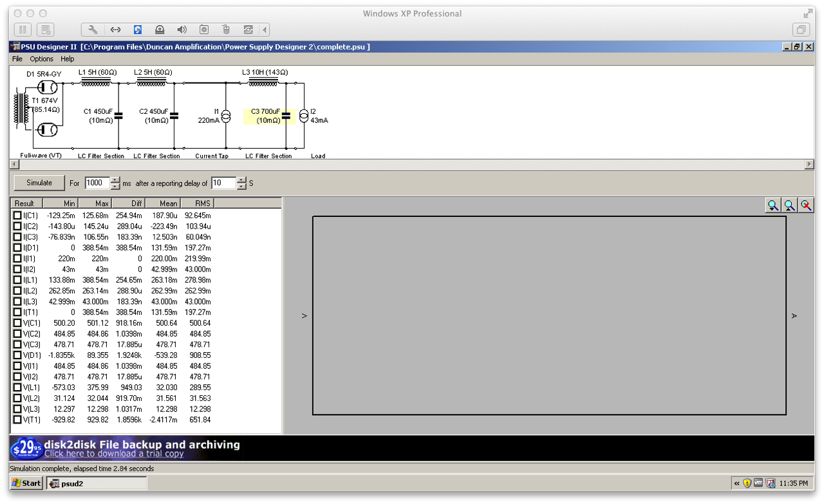824x504 pixels.
Task: Open the File menu
Action: tap(17, 59)
